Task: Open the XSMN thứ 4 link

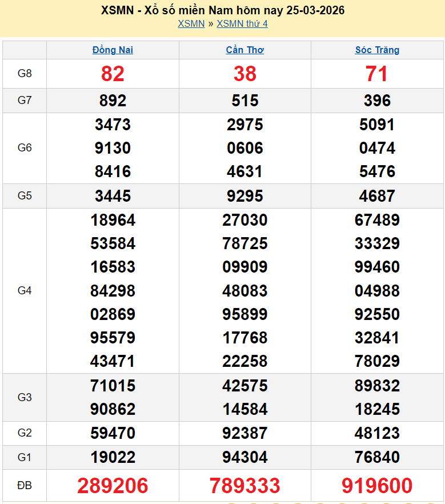Action: pos(242,23)
